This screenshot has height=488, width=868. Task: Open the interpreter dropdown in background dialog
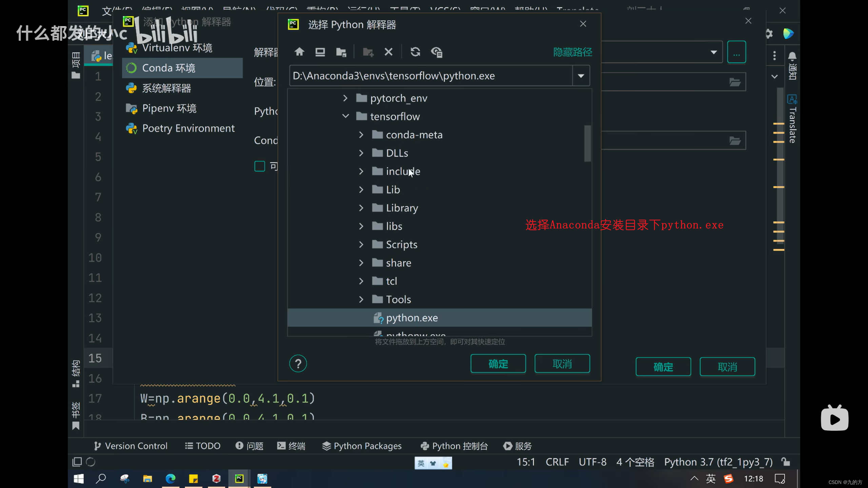point(713,52)
